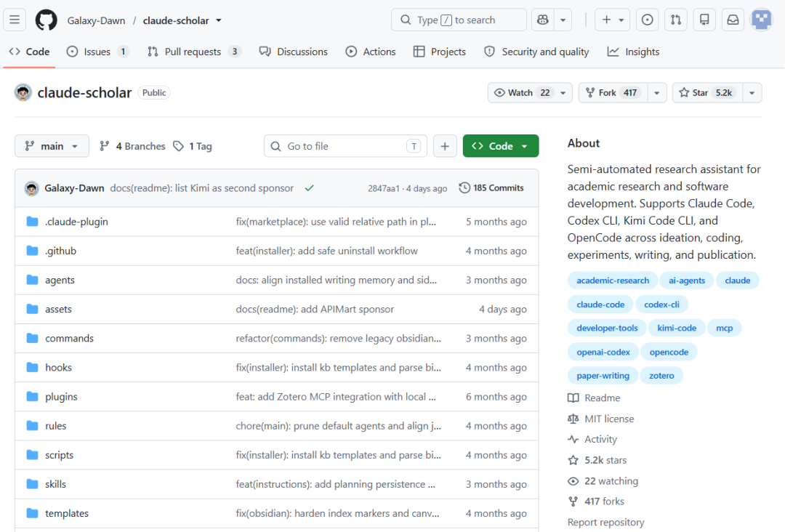The height and width of the screenshot is (532, 785).
Task: Click the Type / to search box
Action: pos(459,20)
